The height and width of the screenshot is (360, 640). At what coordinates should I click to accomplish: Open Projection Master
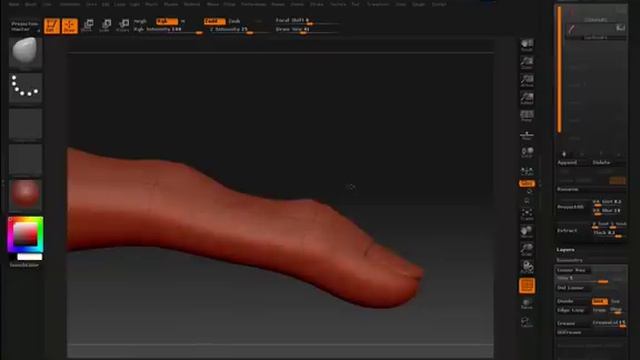(x=24, y=26)
